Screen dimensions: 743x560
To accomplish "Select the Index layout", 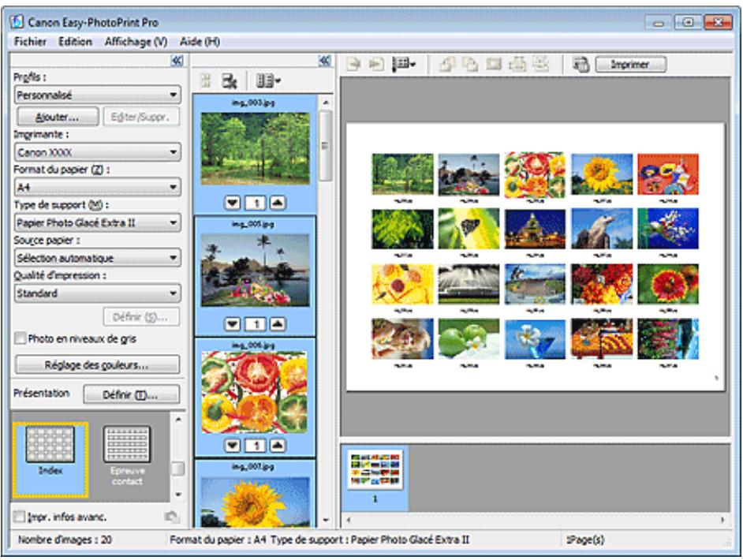I will click(x=50, y=460).
